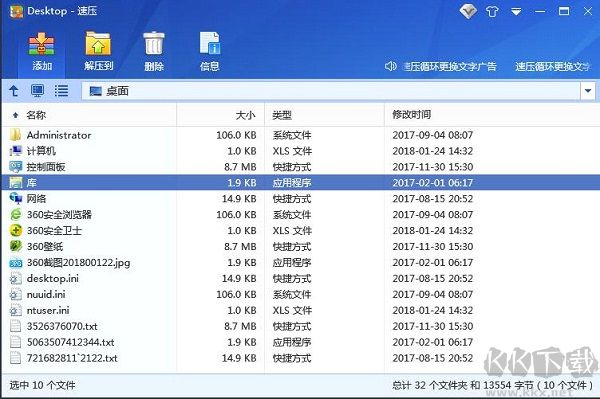Click the 库 row's date 2017-02-01 06:17

(x=433, y=183)
